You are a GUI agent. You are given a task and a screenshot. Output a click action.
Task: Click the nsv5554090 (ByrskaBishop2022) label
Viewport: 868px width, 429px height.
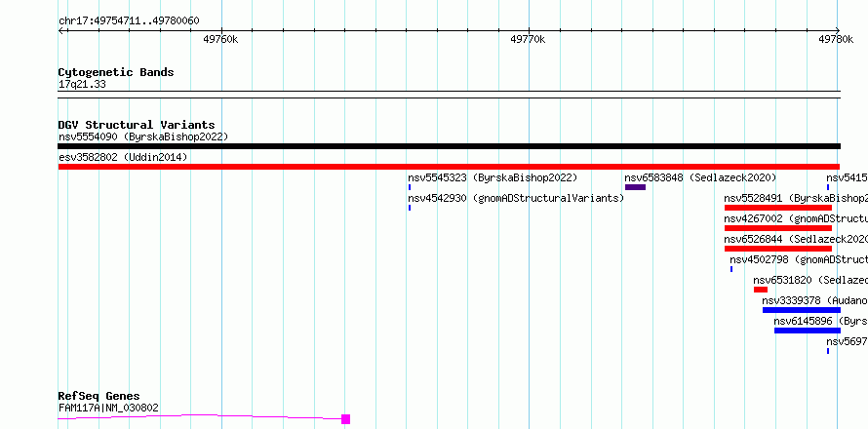click(x=143, y=136)
